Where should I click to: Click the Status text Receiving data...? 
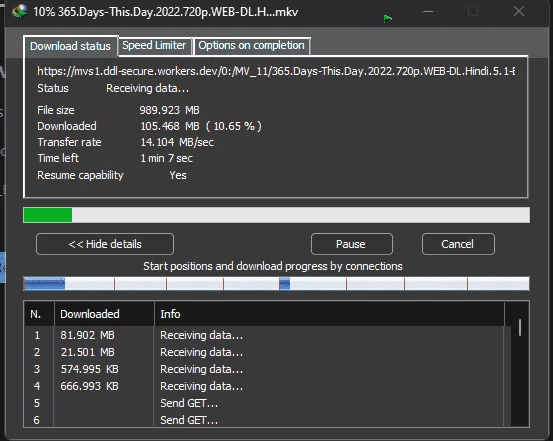point(147,88)
